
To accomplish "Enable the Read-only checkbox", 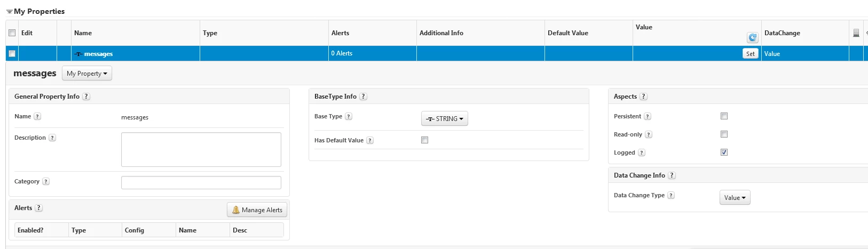I will tap(724, 134).
